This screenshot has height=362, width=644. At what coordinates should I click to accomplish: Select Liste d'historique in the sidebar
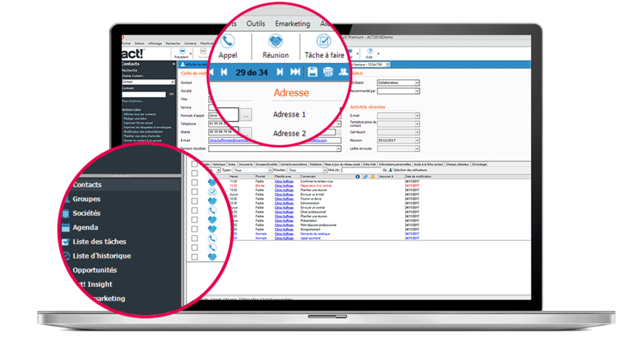click(x=102, y=256)
